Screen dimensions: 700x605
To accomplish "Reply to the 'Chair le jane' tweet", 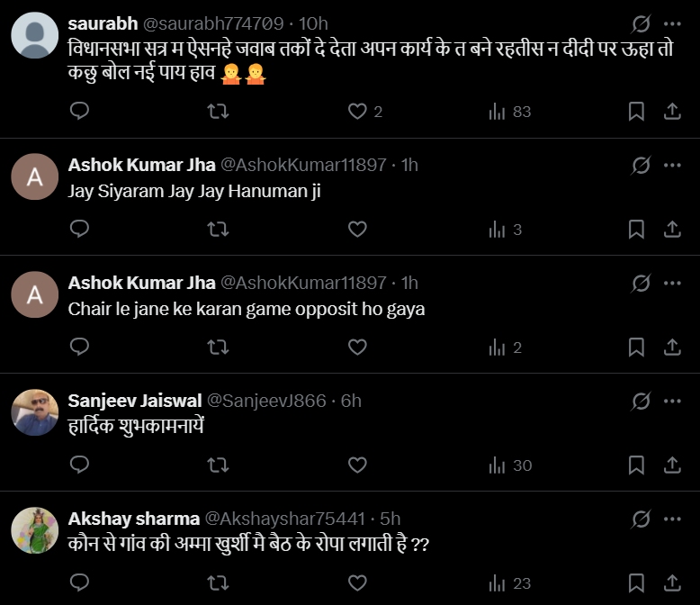I will [x=79, y=348].
